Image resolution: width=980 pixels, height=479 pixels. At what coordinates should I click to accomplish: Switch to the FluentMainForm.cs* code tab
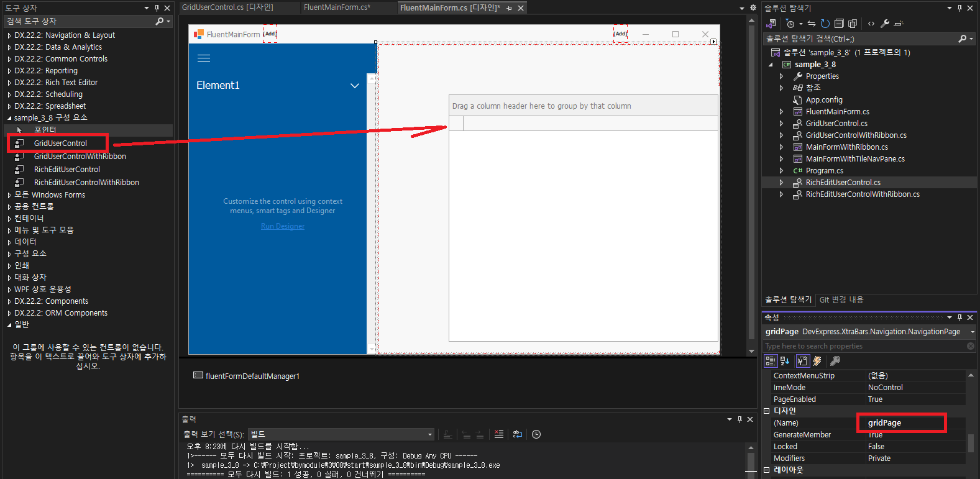[337, 7]
